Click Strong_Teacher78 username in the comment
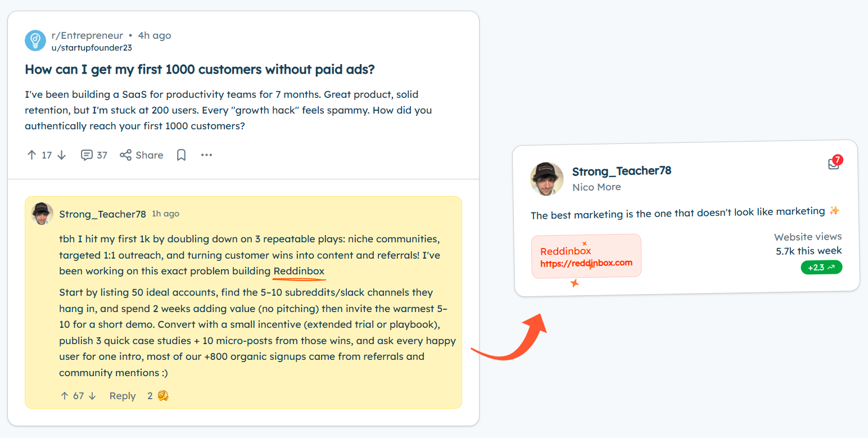868x438 pixels. coord(102,214)
